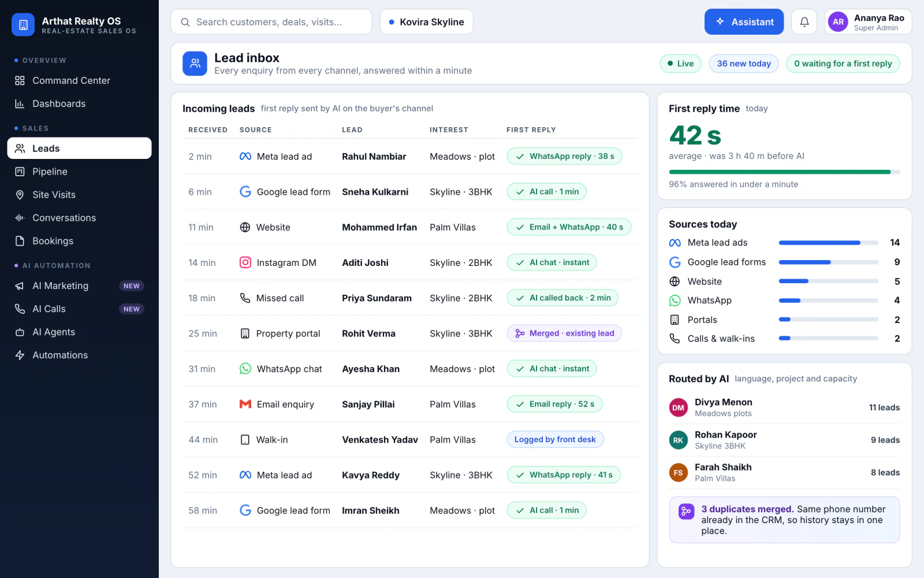Click the search magnifier icon
This screenshot has width=924, height=578.
pos(185,22)
